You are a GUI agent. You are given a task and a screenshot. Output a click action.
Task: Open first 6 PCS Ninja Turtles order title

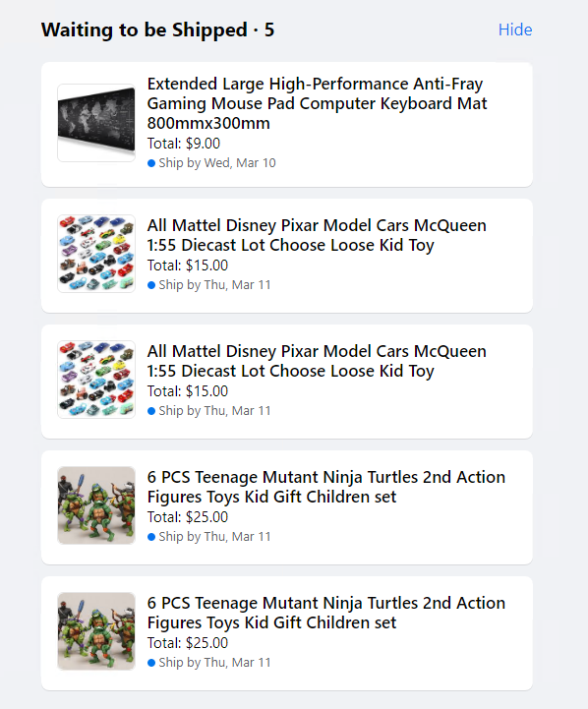tap(325, 487)
